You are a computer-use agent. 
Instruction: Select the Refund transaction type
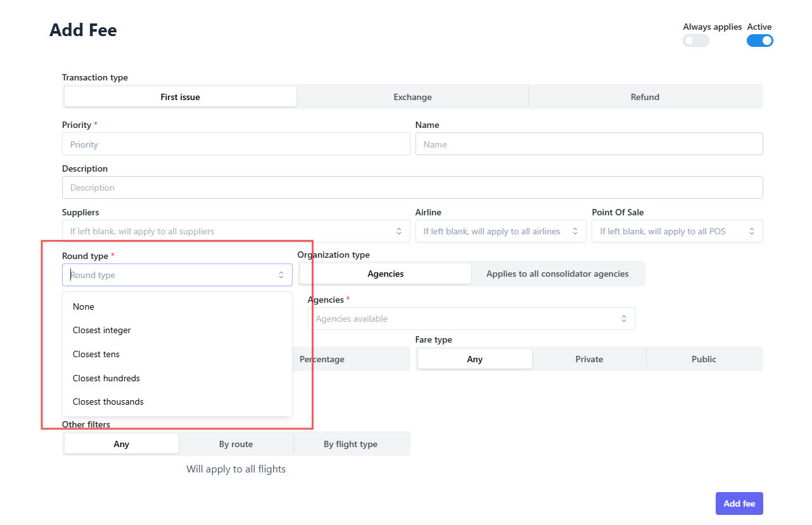[x=645, y=97]
